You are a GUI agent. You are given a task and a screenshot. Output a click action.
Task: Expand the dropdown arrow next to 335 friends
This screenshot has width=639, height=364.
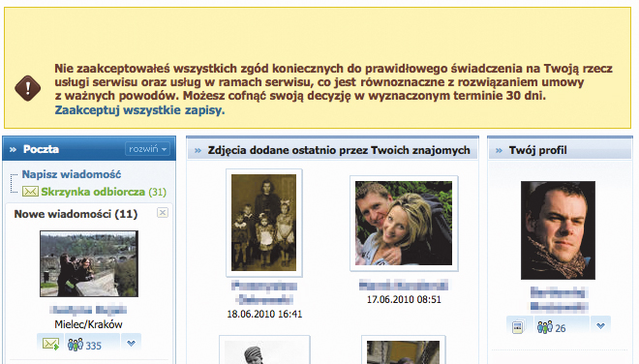[131, 344]
